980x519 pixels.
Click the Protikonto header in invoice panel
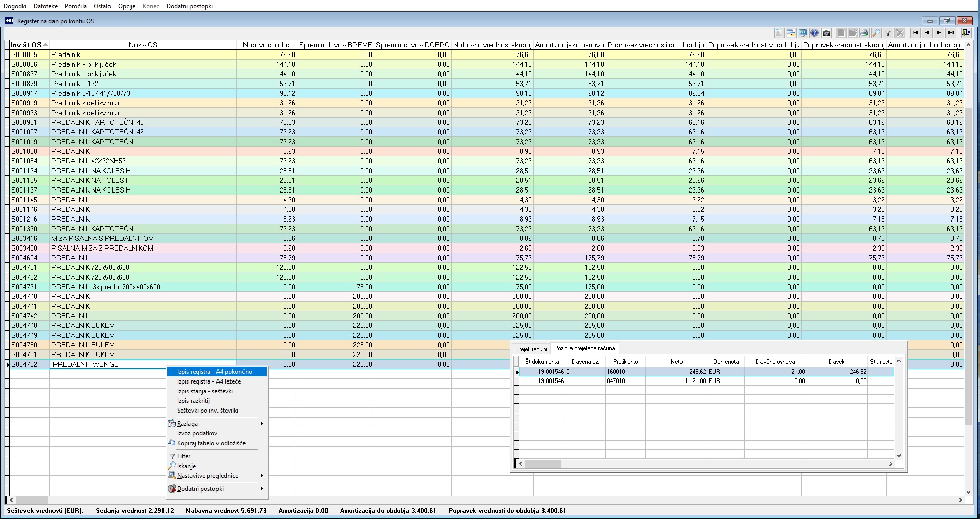pos(625,362)
